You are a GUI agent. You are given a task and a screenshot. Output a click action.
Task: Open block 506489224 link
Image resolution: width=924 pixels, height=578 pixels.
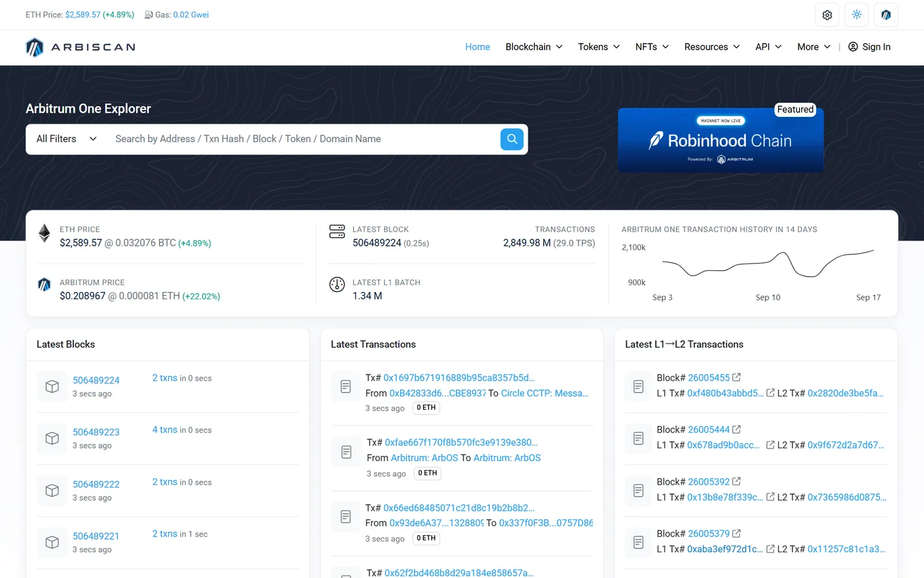pyautogui.click(x=96, y=380)
